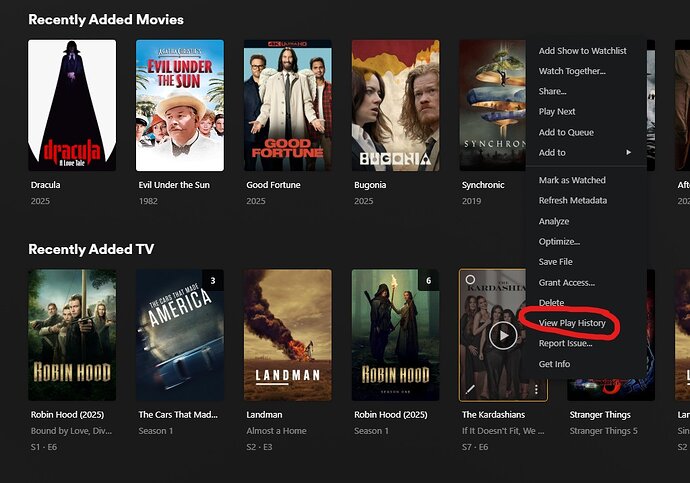The width and height of the screenshot is (690, 483).
Task: Open the Landman show poster
Action: pyautogui.click(x=288, y=335)
